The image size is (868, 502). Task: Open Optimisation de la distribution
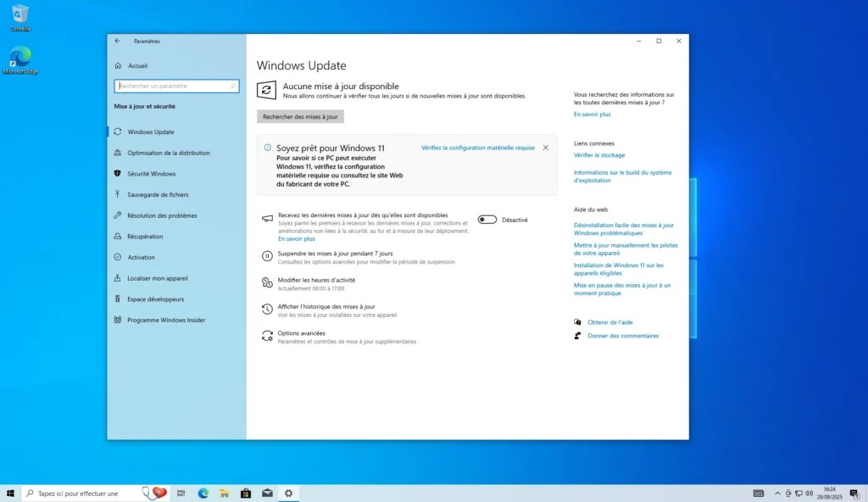pos(169,153)
